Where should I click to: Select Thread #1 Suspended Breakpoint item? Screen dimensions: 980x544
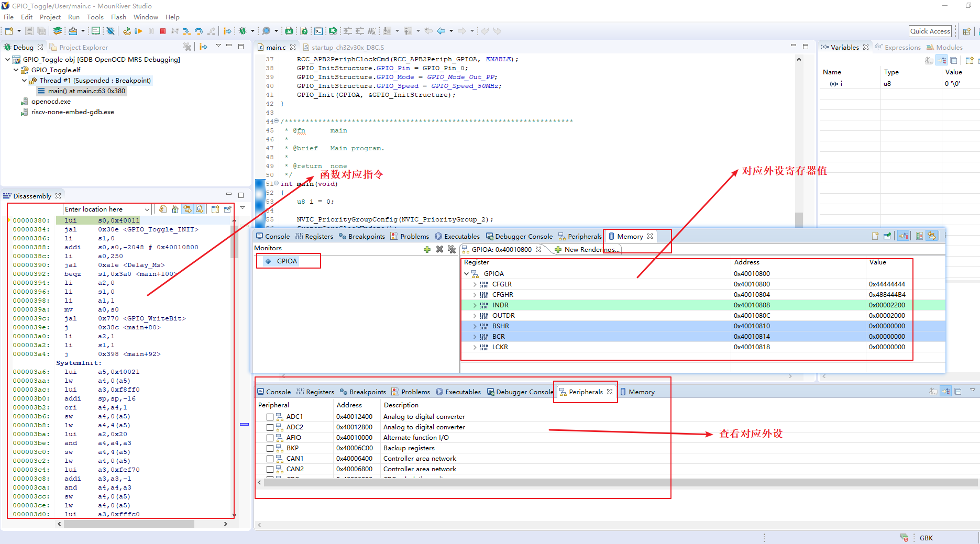pos(90,80)
